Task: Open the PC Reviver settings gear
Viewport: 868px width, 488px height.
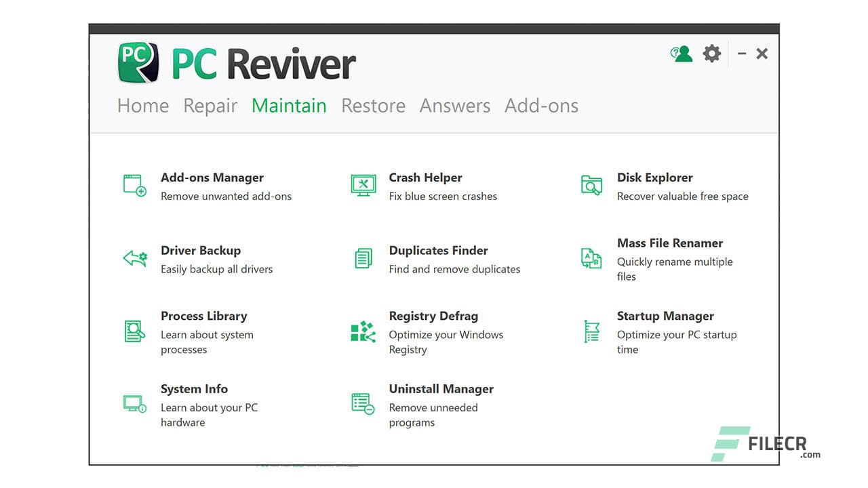Action: tap(711, 54)
